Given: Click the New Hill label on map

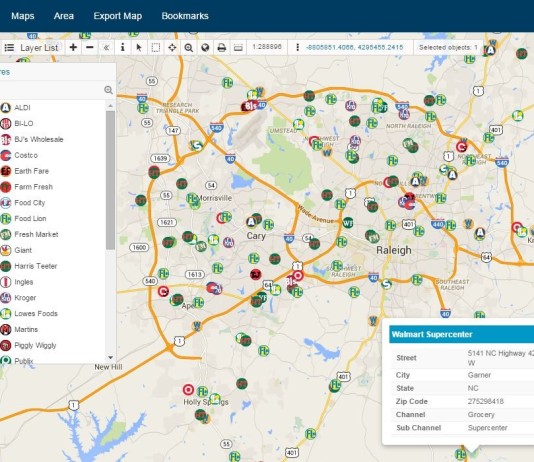Looking at the screenshot, I should [x=108, y=367].
